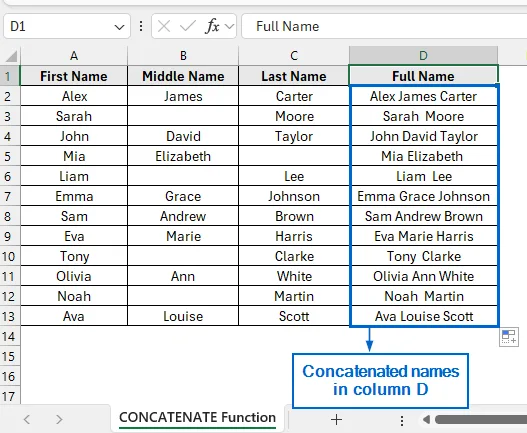
Task: Click the formula bar Cancel X icon
Action: (164, 26)
